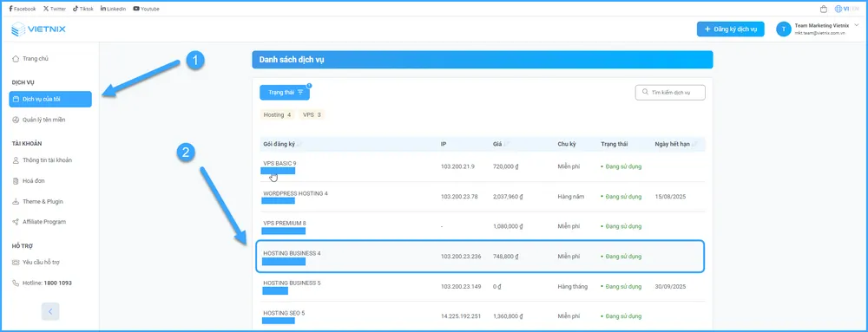Filter by the Hosting 4 tag
This screenshot has width=868, height=332.
click(278, 115)
